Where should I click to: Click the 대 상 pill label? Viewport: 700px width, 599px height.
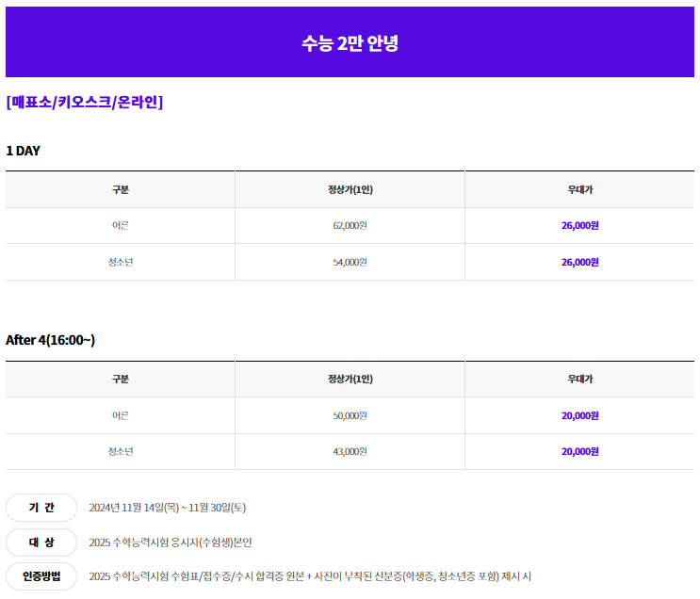pyautogui.click(x=41, y=542)
